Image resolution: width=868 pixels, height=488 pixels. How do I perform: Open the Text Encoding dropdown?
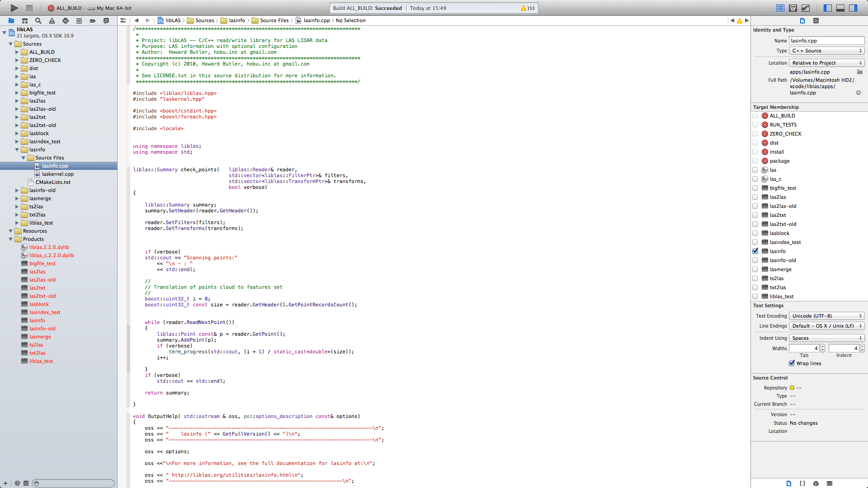[826, 316]
